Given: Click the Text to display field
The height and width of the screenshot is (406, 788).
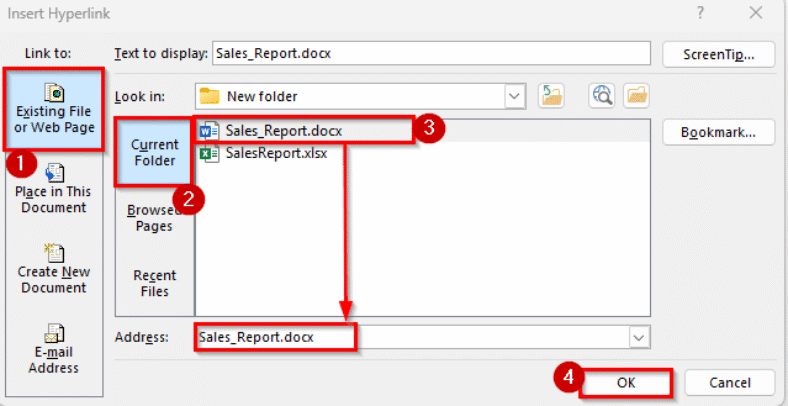Looking at the screenshot, I should (431, 53).
